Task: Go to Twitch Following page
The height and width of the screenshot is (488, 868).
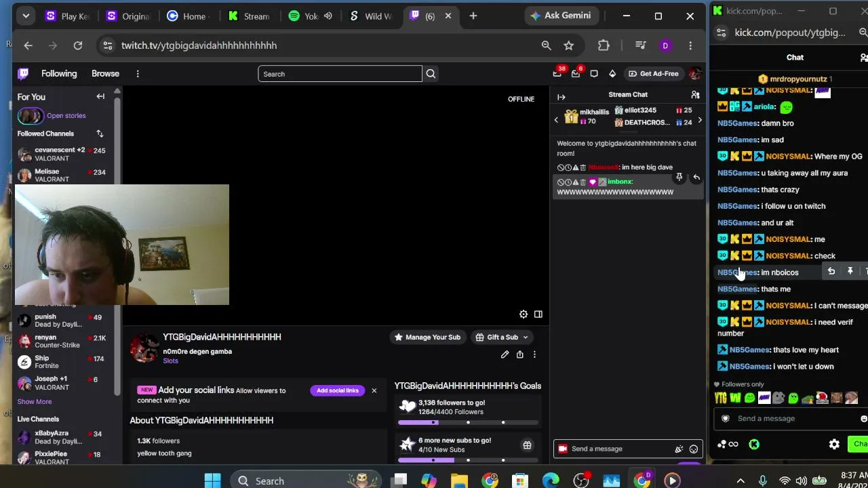Action: 59,74
